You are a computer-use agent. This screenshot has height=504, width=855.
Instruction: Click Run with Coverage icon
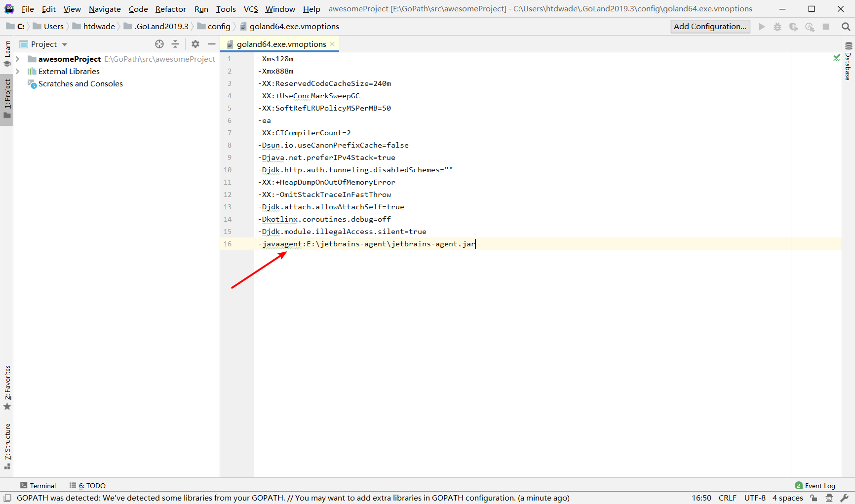pyautogui.click(x=794, y=27)
